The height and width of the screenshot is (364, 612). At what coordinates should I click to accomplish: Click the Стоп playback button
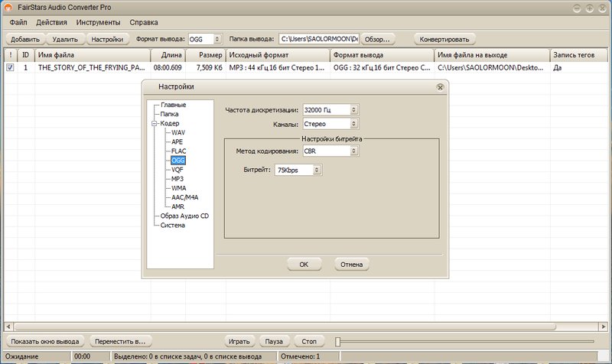309,341
